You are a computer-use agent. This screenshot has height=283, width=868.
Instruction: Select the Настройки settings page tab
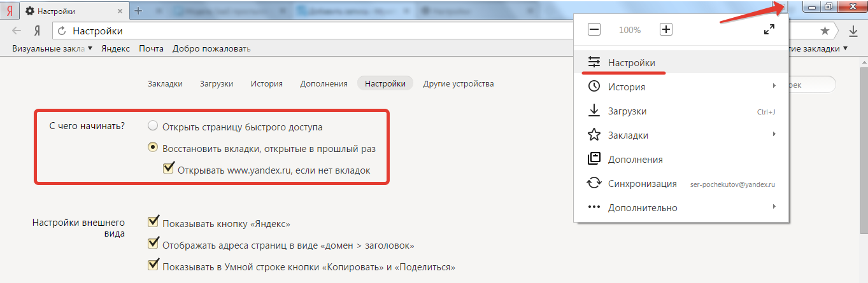(x=385, y=83)
